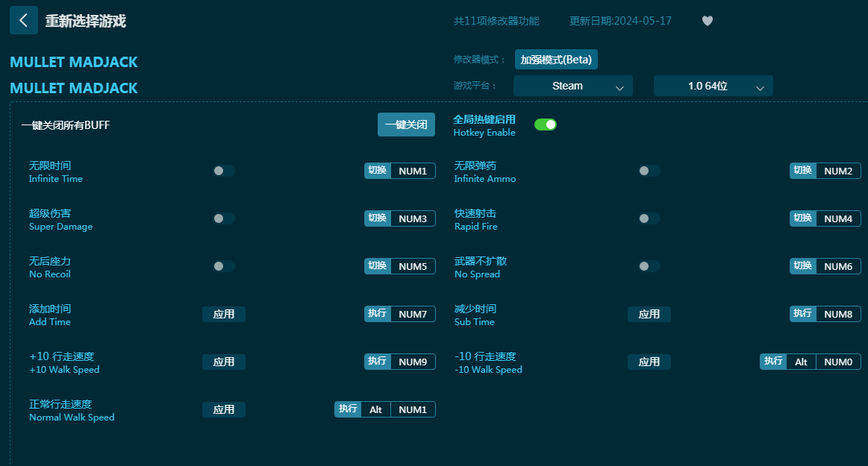Click the NUM2 hotkey for Infinite Ammo
The height and width of the screenshot is (466, 868).
tap(838, 171)
